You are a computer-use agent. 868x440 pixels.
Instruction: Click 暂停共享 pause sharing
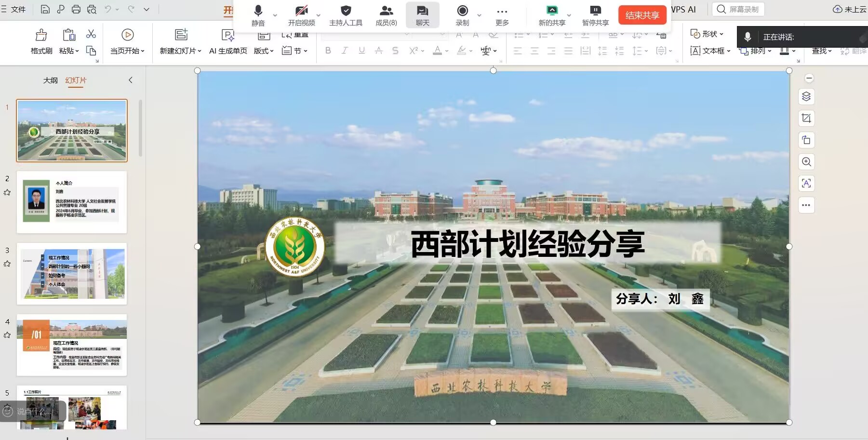596,15
